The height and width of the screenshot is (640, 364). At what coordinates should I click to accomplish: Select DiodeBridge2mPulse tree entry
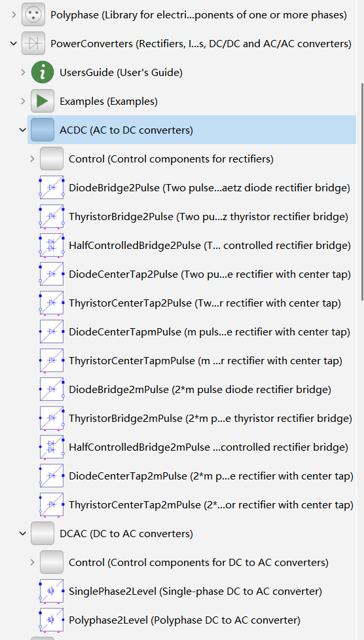pyautogui.click(x=200, y=389)
